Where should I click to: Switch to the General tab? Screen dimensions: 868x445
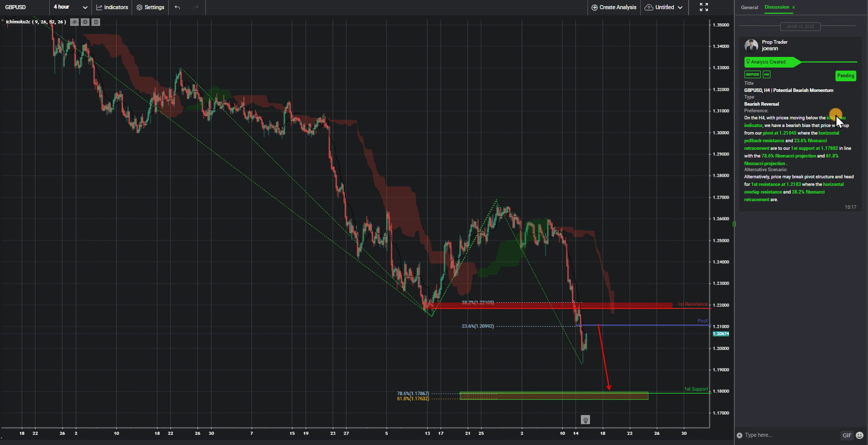[x=749, y=8]
